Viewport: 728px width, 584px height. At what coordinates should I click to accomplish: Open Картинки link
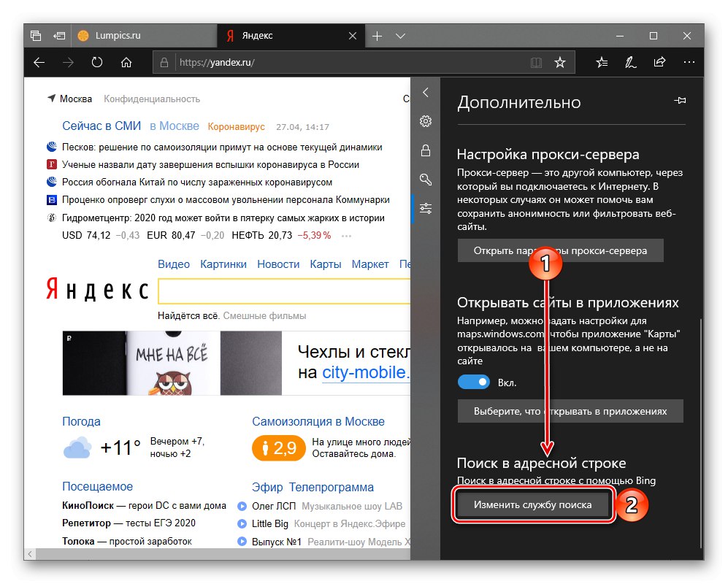click(223, 264)
